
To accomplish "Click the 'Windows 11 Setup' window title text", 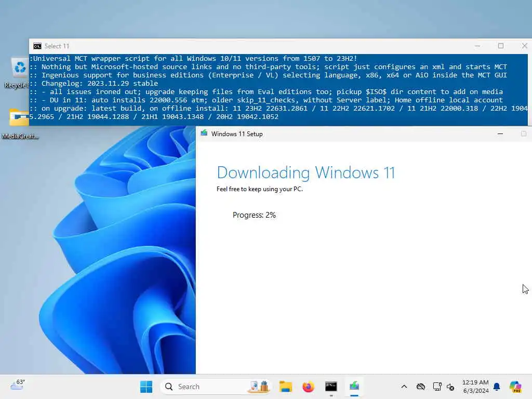I will [237, 134].
